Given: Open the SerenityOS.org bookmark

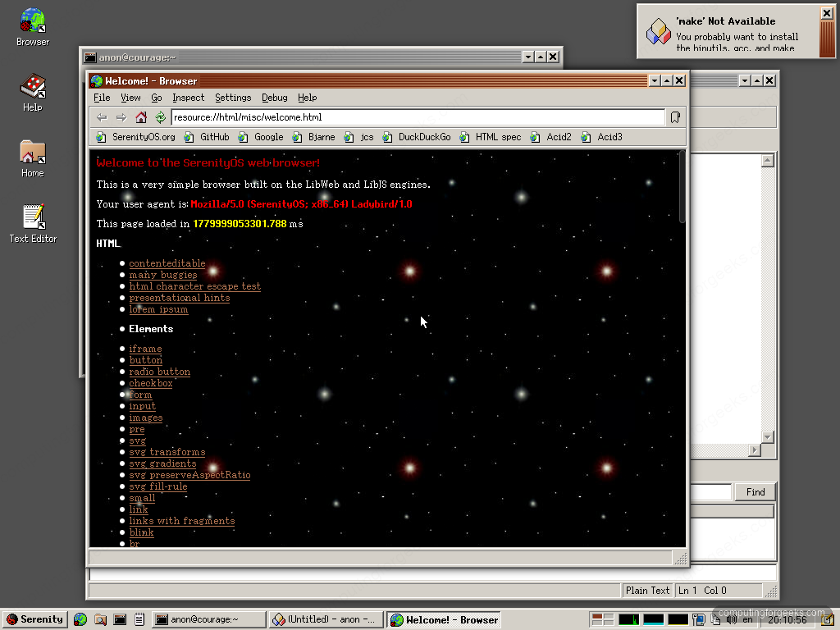Looking at the screenshot, I should point(136,137).
